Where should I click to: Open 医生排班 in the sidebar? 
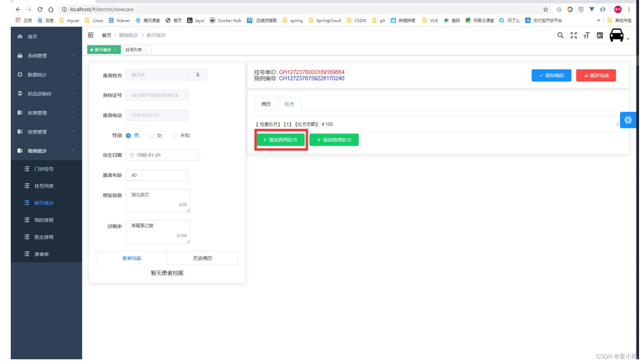click(x=46, y=237)
